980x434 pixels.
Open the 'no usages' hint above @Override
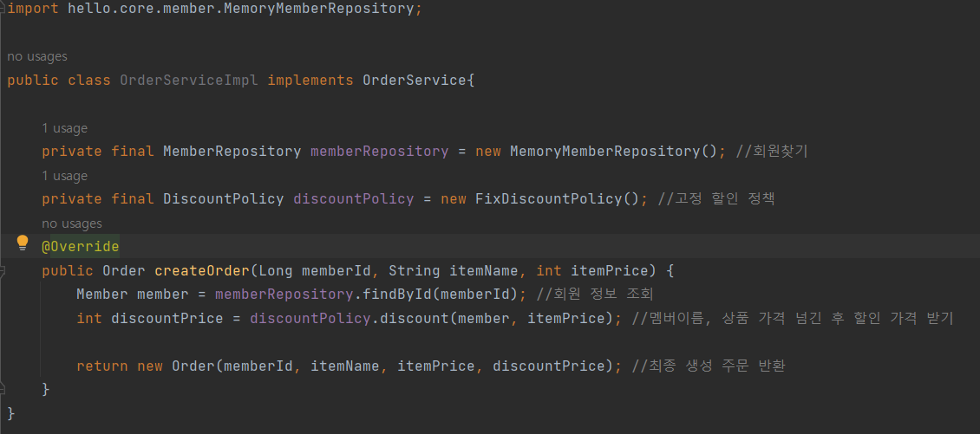pyautogui.click(x=72, y=223)
